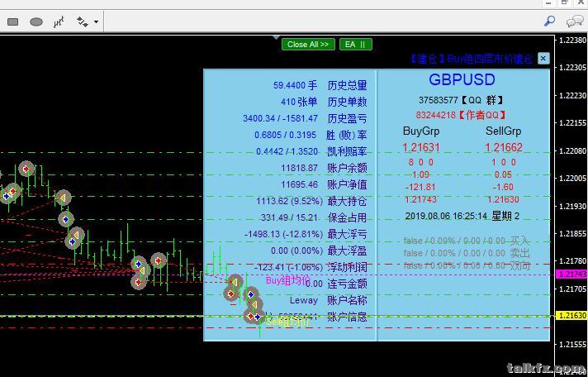The image size is (588, 377).
Task: Open search with the magnifier icon
Action: point(549,21)
